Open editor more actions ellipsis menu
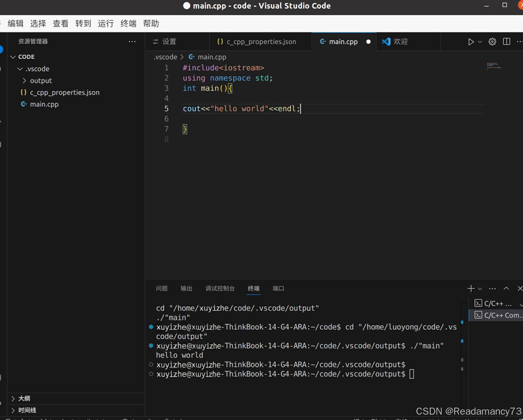This screenshot has height=420, width=523. [520, 42]
